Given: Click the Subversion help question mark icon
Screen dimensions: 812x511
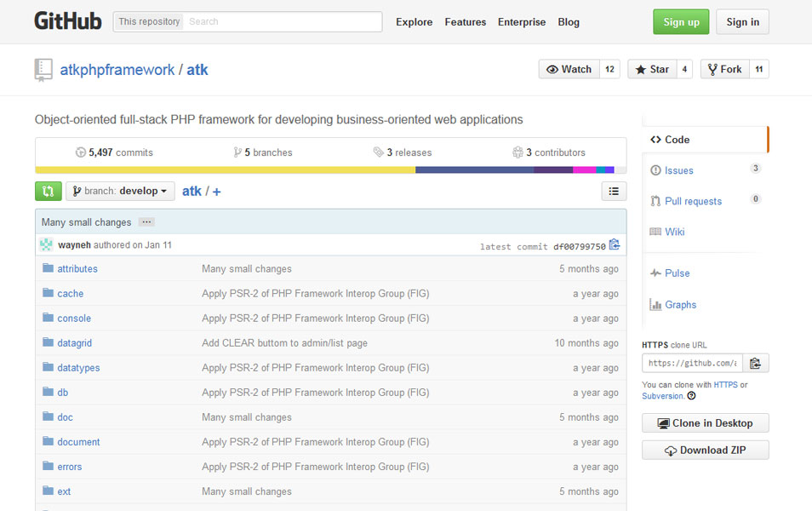Looking at the screenshot, I should click(691, 396).
